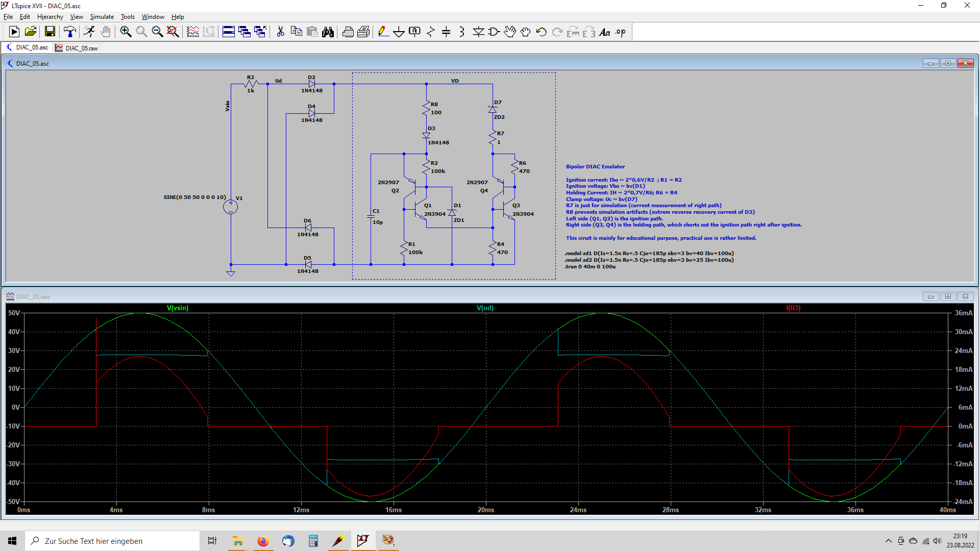
Task: Place a ground symbol
Action: (399, 32)
